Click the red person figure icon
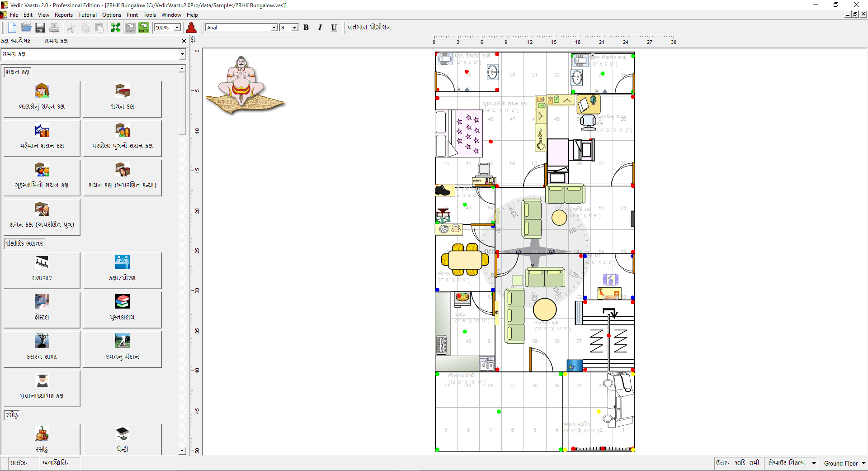Screen dimensions: 868x471 click(x=191, y=28)
